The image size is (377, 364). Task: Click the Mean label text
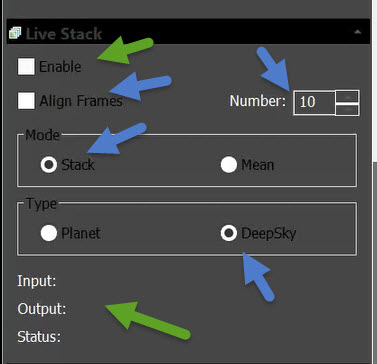pos(257,165)
